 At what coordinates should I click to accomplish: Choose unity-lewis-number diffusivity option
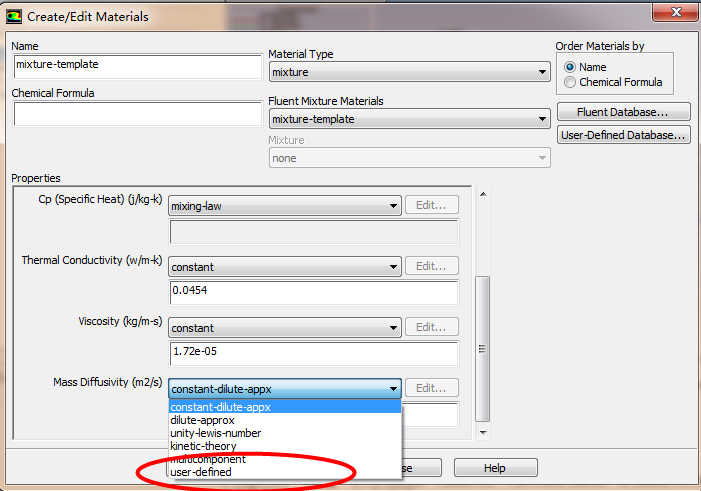[x=285, y=433]
